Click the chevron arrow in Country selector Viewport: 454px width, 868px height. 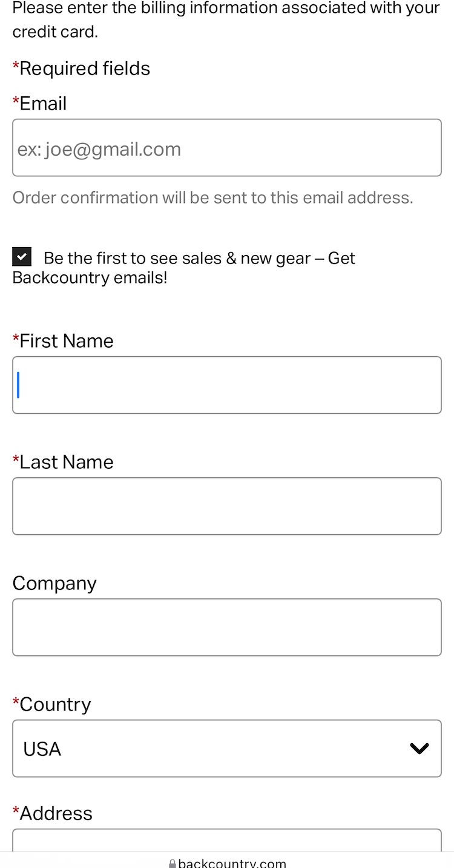(419, 749)
